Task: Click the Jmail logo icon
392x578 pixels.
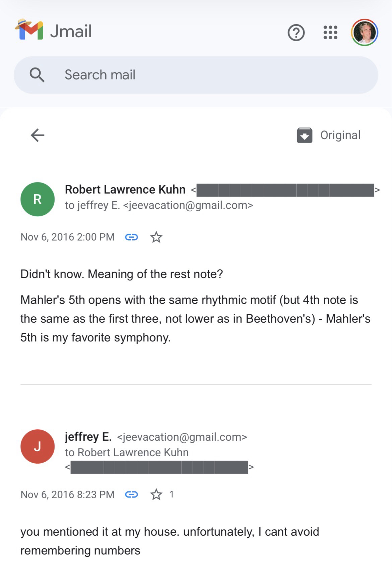Action: click(29, 30)
